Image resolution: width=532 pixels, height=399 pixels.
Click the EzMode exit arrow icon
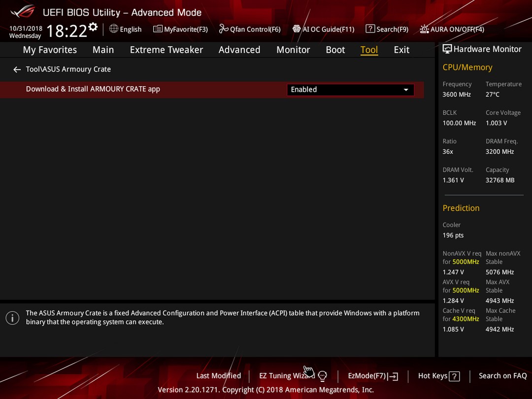pos(393,376)
